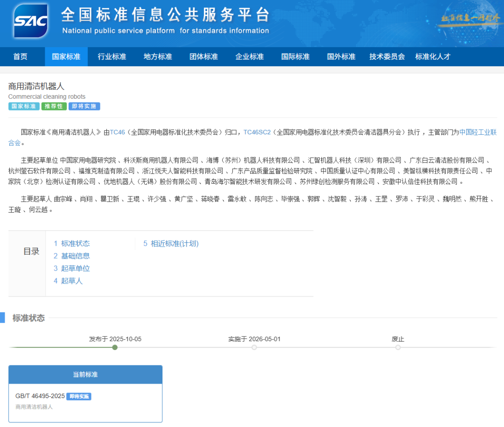Open the 基础信息 table of contents link
Viewport: 504px width, 427px height.
coord(76,256)
